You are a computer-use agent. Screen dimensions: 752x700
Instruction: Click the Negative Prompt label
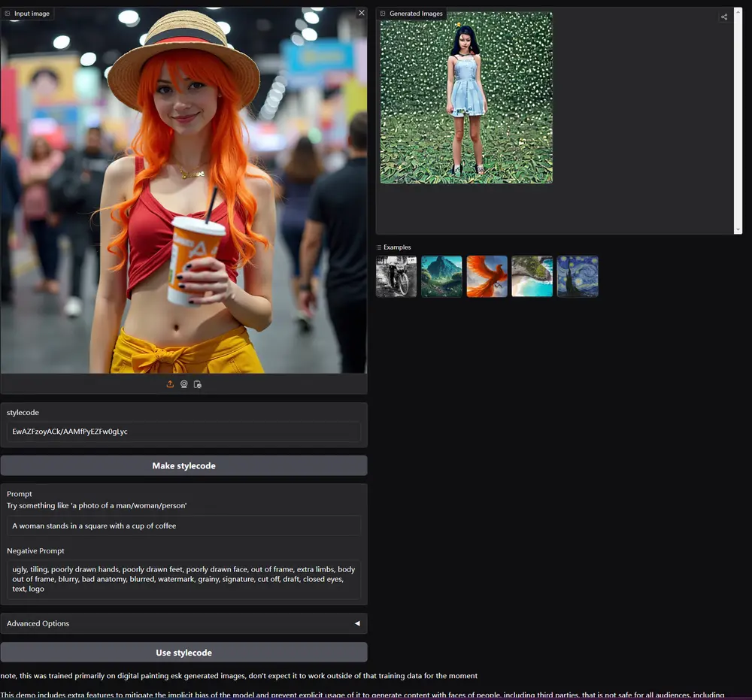pyautogui.click(x=35, y=551)
